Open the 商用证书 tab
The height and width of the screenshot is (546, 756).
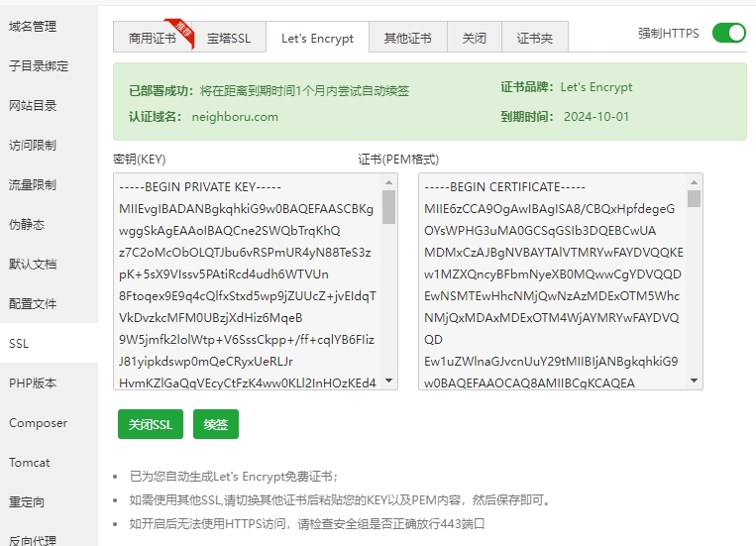(x=153, y=38)
